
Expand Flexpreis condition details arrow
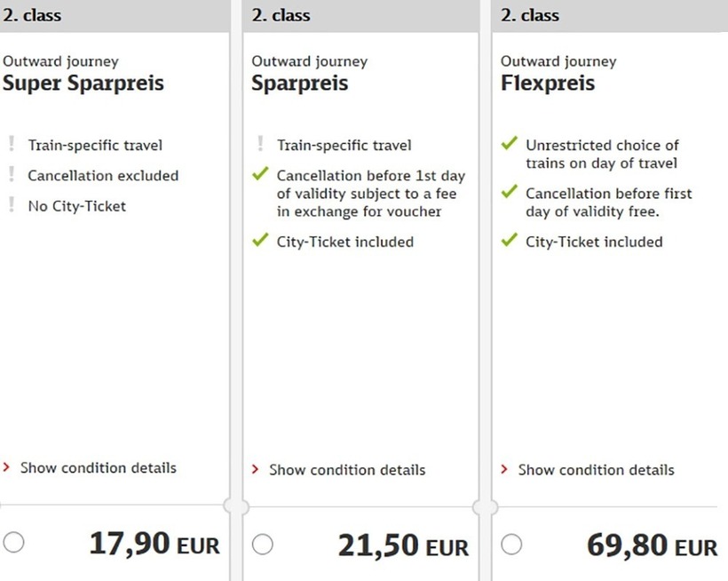click(505, 469)
